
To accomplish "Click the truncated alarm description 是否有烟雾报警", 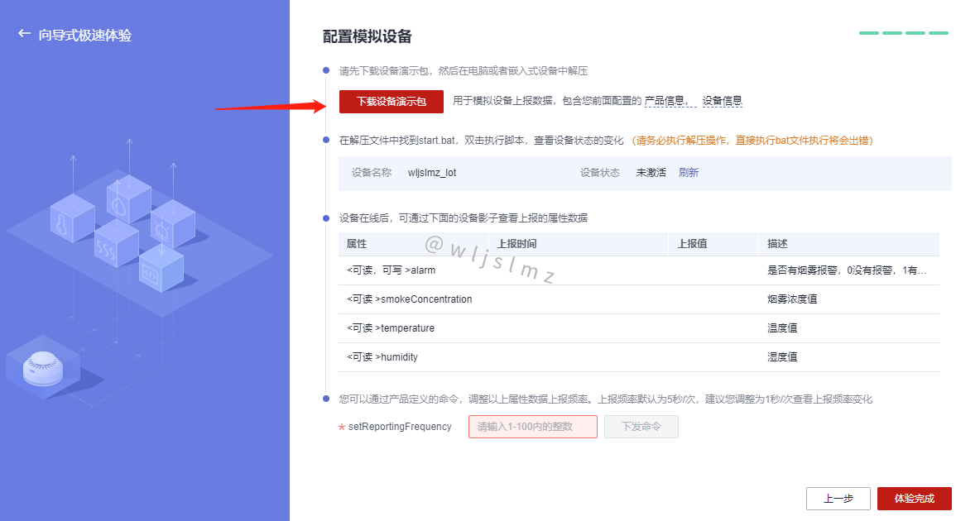I will pyautogui.click(x=846, y=270).
